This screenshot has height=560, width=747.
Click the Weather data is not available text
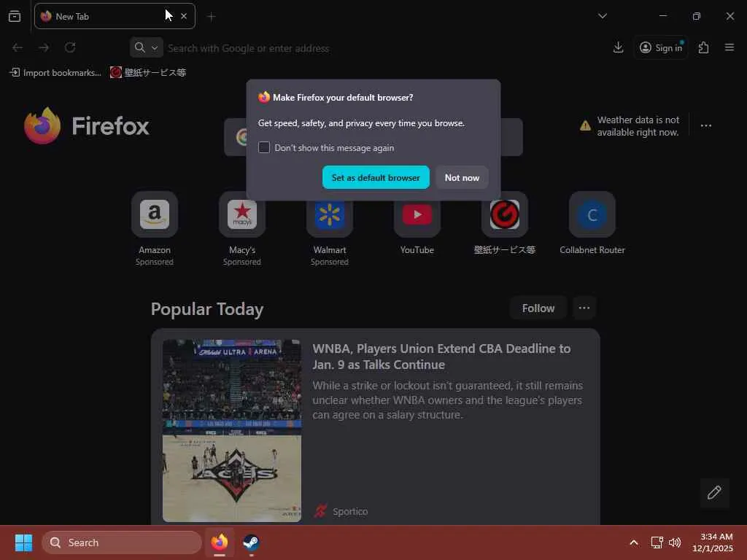click(638, 126)
